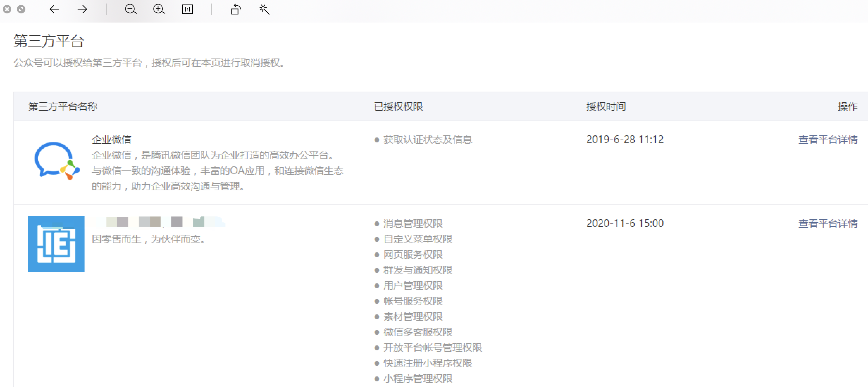The width and height of the screenshot is (868, 387).
Task: Click the 授权时间 column header
Action: (x=606, y=106)
